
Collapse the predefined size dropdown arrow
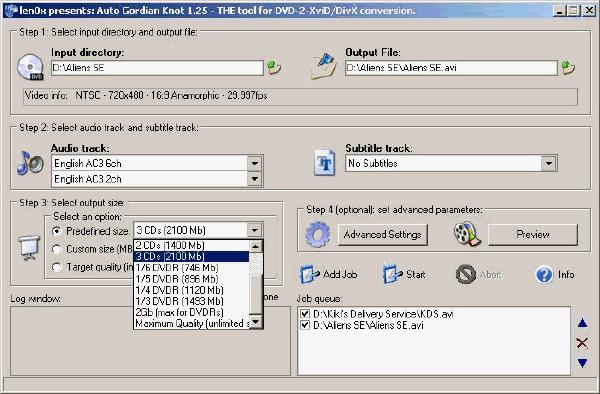pyautogui.click(x=254, y=230)
